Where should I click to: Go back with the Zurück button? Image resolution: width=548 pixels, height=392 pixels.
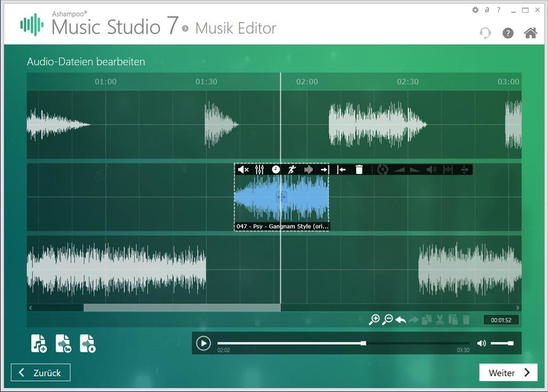pos(41,372)
